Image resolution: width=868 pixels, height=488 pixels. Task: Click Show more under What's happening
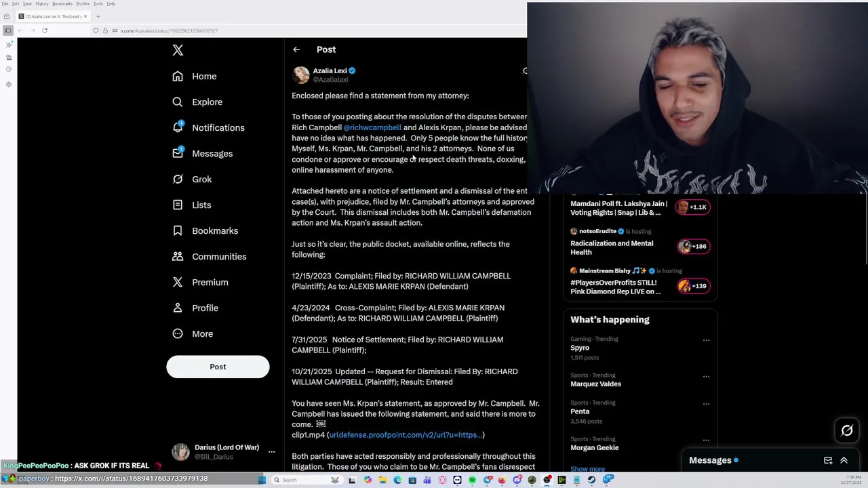587,469
